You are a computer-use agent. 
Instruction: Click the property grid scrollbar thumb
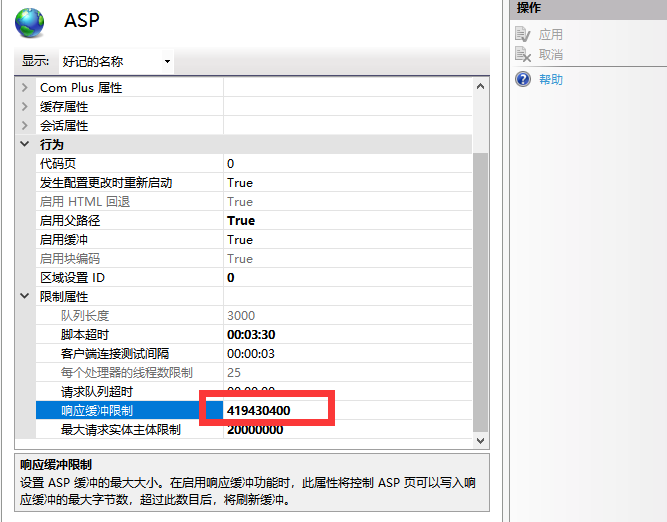click(x=480, y=293)
